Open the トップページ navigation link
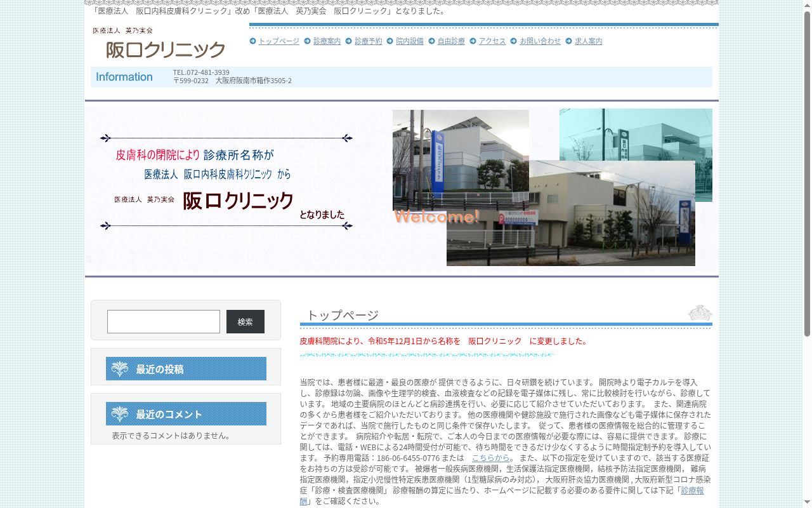The height and width of the screenshot is (508, 812). [278, 41]
